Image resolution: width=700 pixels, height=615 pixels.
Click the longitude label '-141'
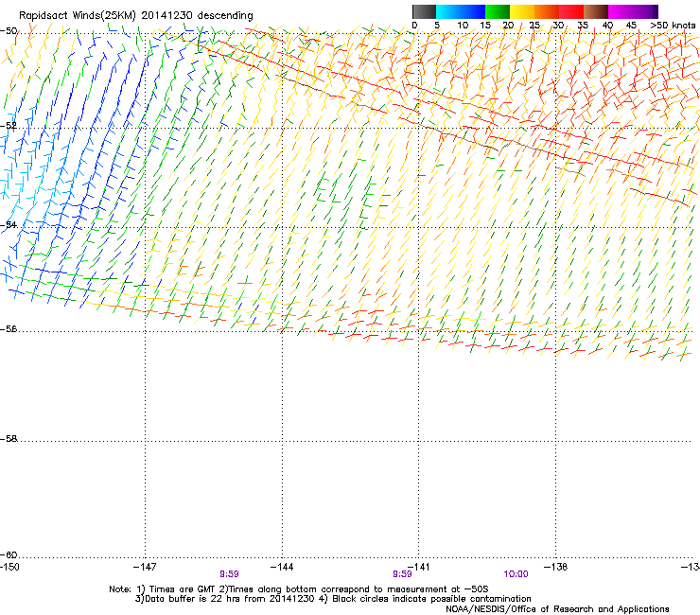click(418, 567)
